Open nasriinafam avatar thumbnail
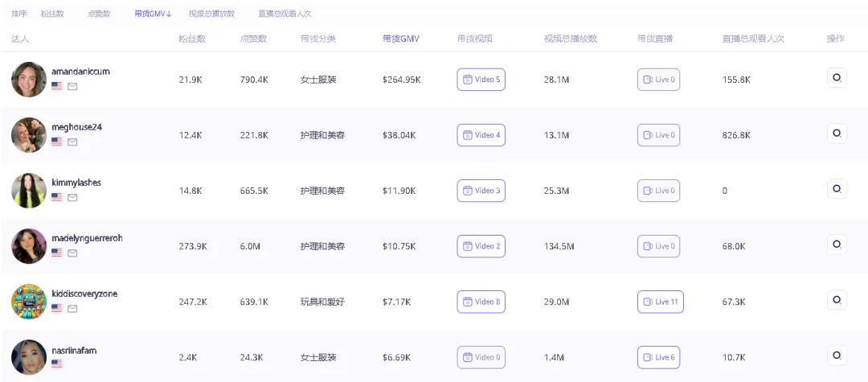Viewport: 868px width, 382px height. (29, 357)
